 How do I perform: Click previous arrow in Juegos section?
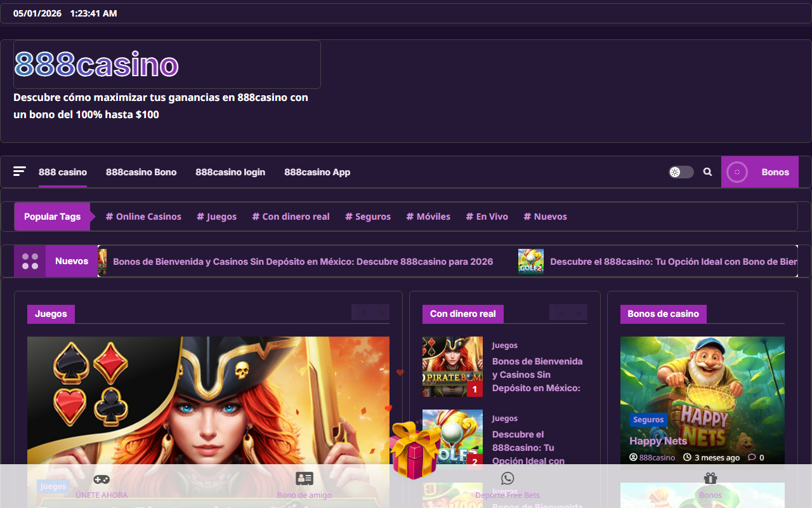364,312
